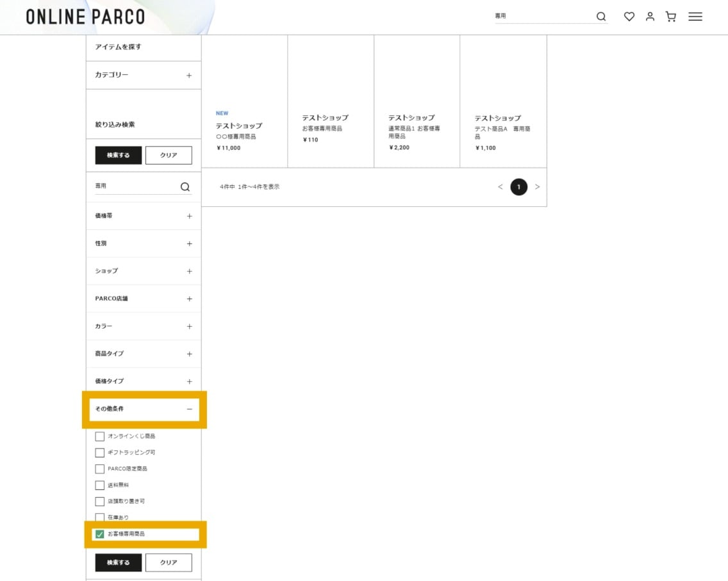Go to next page arrow
The width and height of the screenshot is (728, 581).
[537, 187]
